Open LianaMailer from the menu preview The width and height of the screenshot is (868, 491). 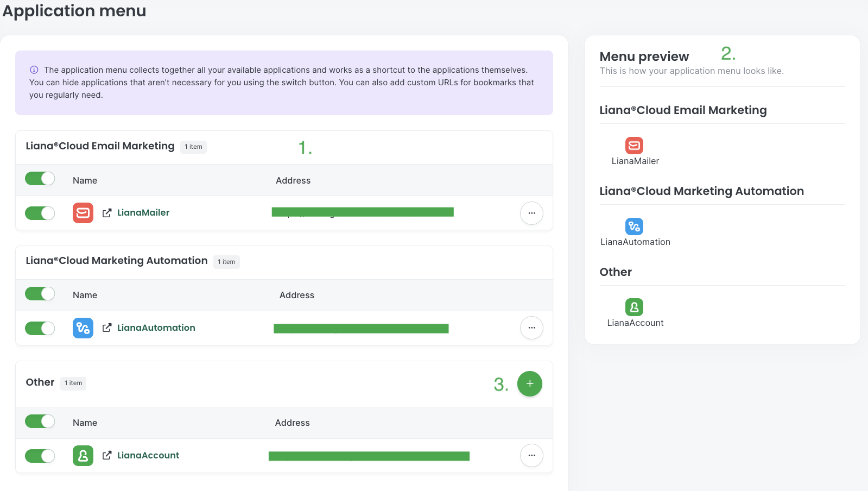pos(635,151)
